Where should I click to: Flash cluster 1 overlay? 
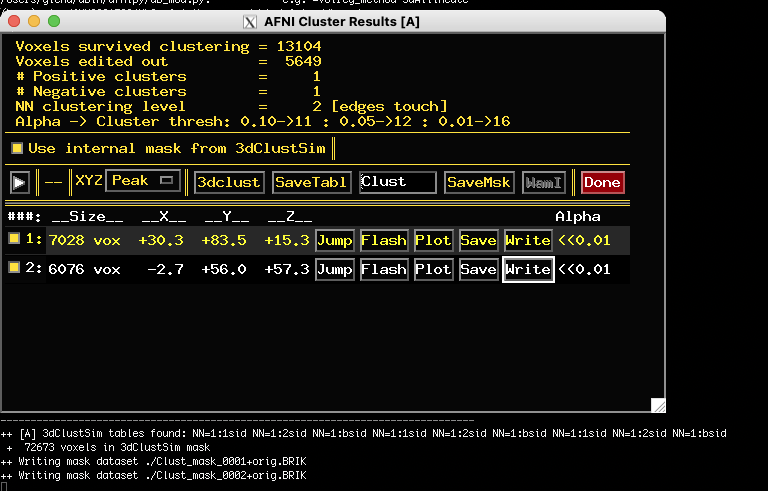(x=384, y=241)
